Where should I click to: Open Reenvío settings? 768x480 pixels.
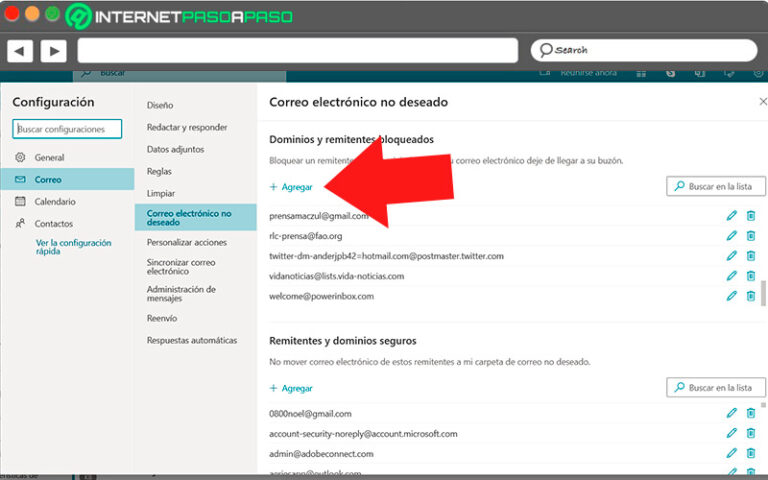click(x=162, y=318)
